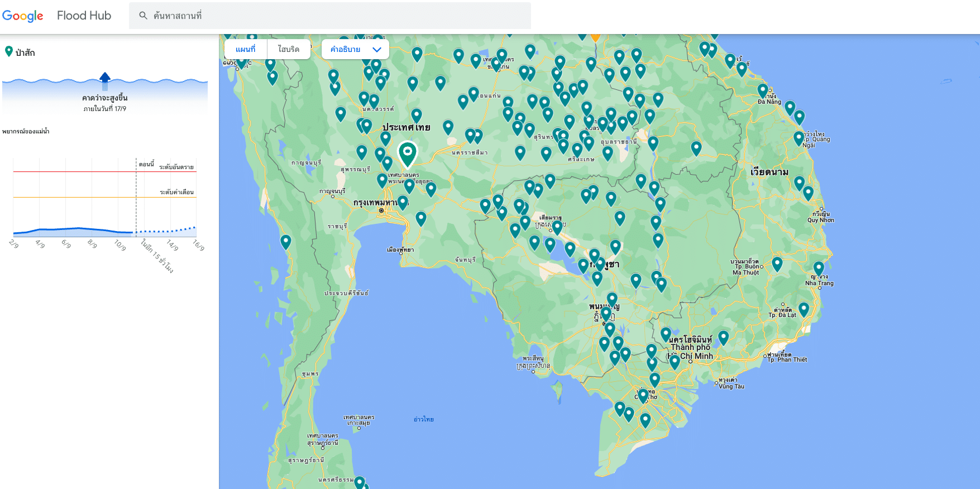Screen dimensions: 980x489
Task: Click the blue rising-water arrow icon
Action: [x=105, y=81]
